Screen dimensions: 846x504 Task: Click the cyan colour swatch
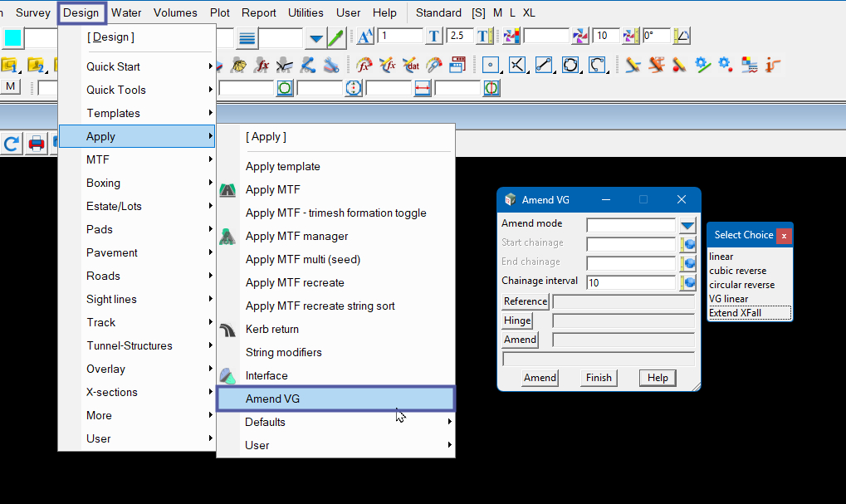click(14, 38)
